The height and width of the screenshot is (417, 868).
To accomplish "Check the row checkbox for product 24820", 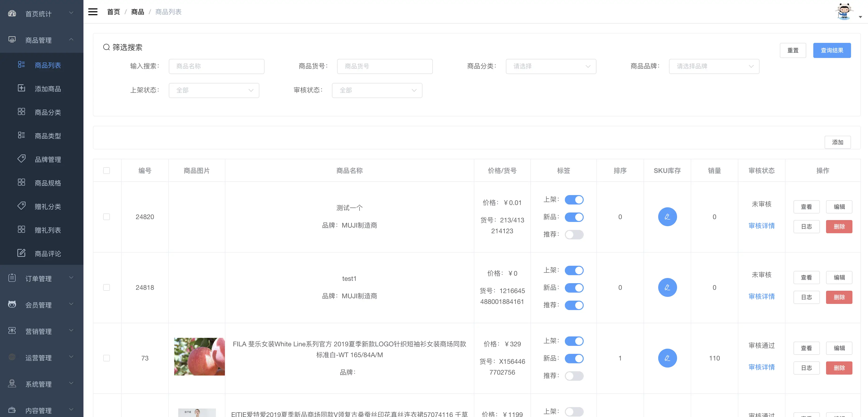I will [x=107, y=217].
